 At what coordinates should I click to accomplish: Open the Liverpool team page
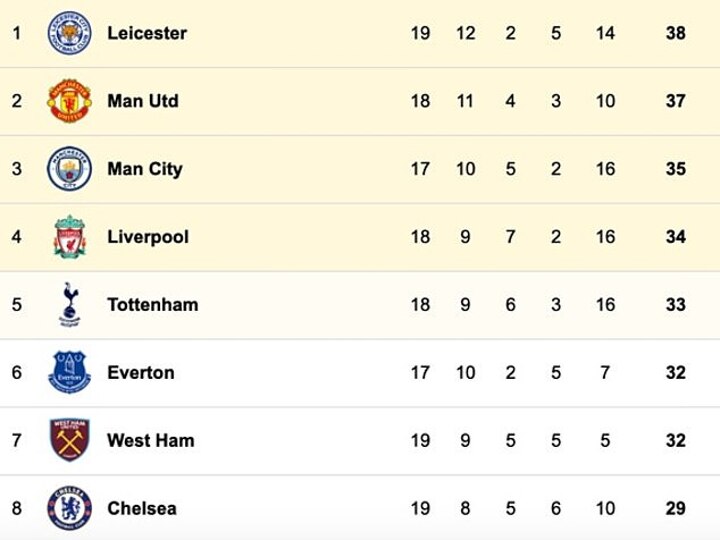(148, 237)
